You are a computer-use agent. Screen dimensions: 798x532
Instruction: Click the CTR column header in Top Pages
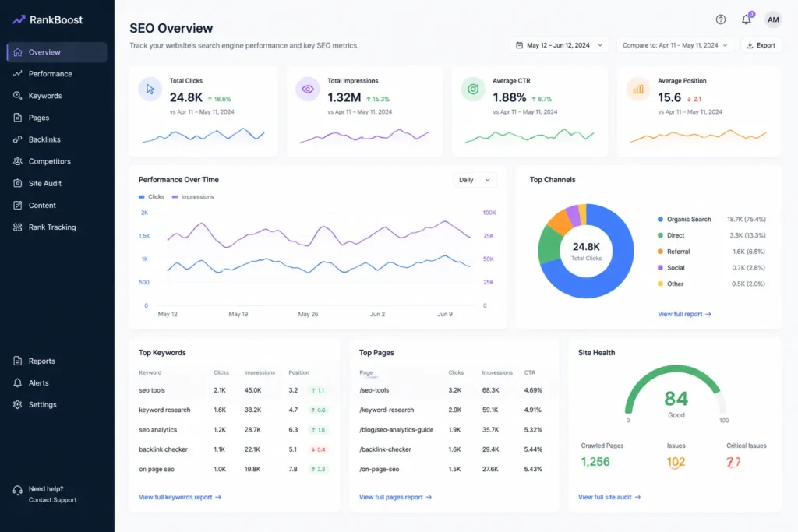click(530, 373)
